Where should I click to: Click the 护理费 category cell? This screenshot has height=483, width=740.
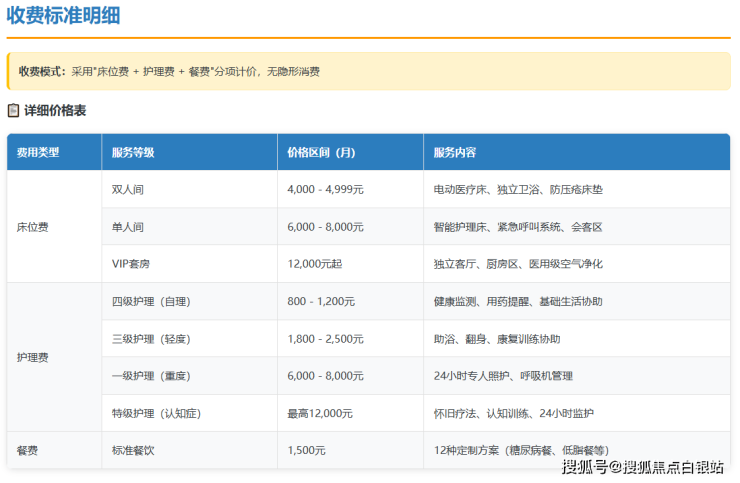tap(32, 357)
